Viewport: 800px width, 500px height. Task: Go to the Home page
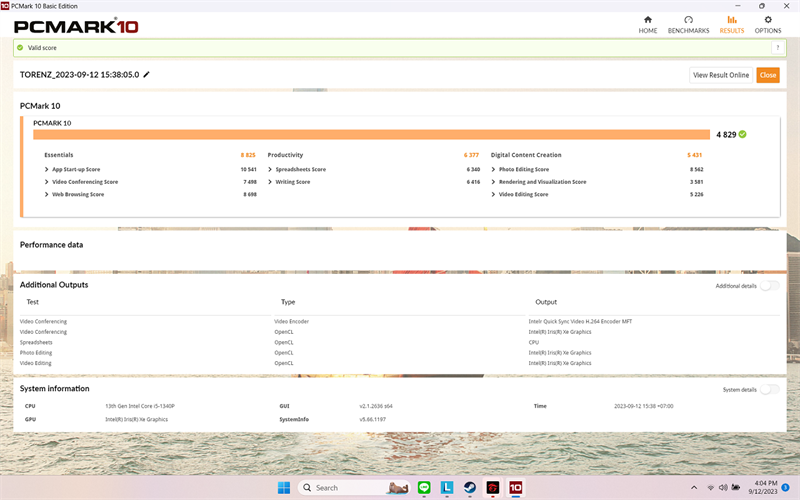[x=648, y=24]
